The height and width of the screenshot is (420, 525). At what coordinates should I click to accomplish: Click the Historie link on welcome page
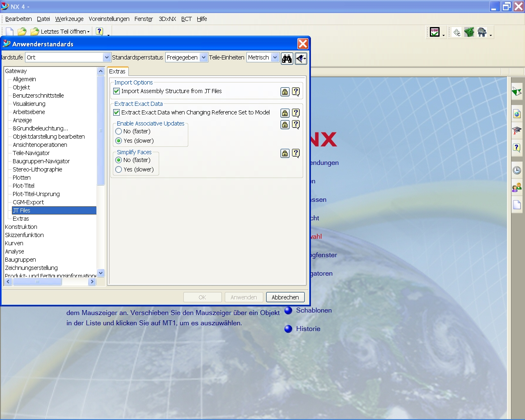point(308,329)
